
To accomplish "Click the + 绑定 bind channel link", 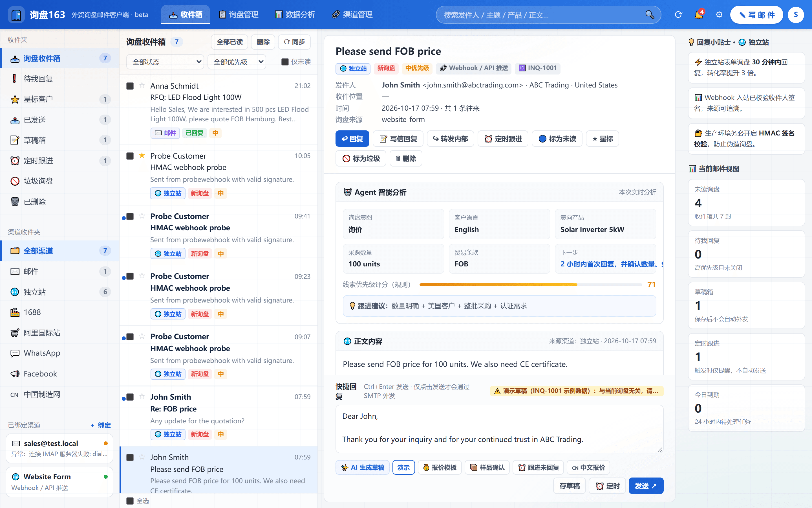I will coord(101,425).
